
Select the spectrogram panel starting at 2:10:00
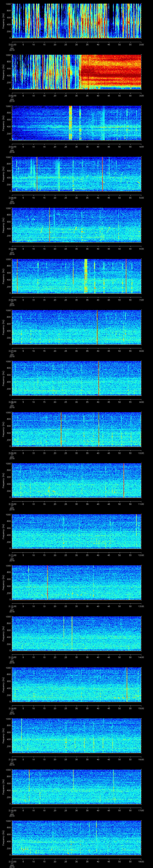coord(77,480)
